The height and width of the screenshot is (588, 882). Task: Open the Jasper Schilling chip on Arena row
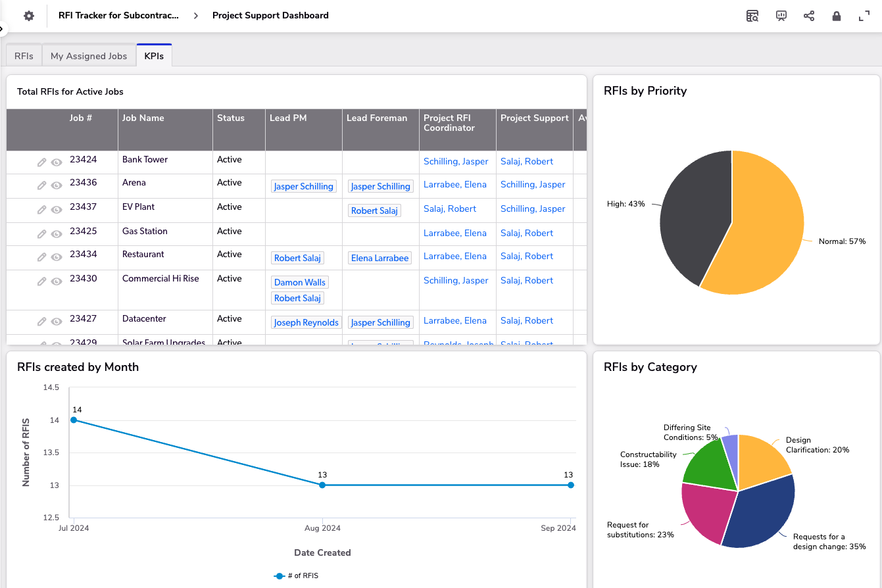point(303,186)
